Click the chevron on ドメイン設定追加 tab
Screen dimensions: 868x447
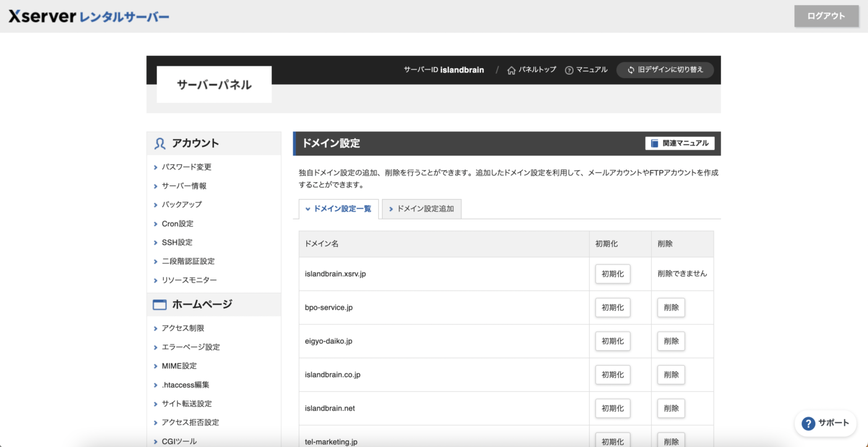coord(391,209)
